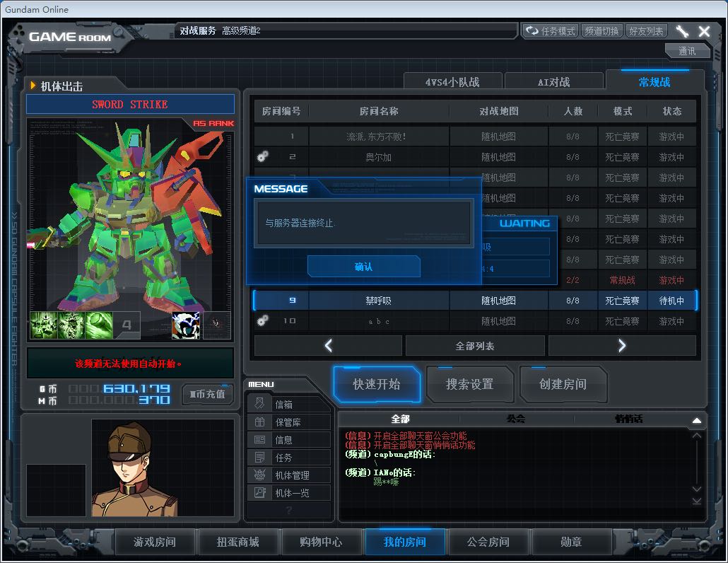Jump to chat bottom arrow
This screenshot has height=563, width=728.
click(696, 501)
